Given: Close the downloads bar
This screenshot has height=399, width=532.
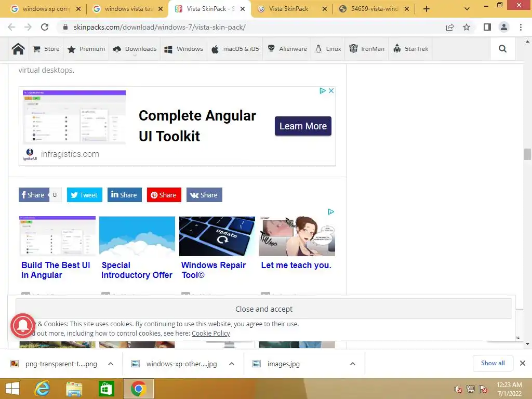Looking at the screenshot, I should pos(523,363).
